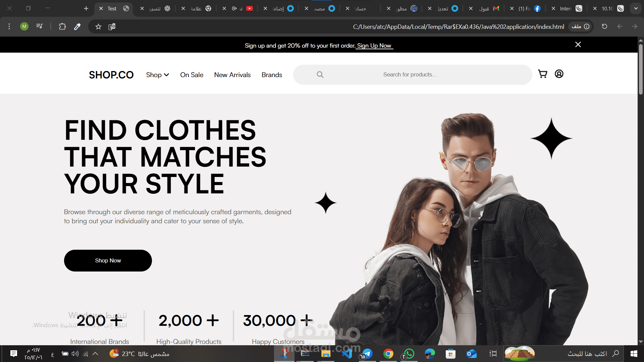644x362 pixels.
Task: Expand the tab search dropdown arrow
Action: tap(636, 8)
